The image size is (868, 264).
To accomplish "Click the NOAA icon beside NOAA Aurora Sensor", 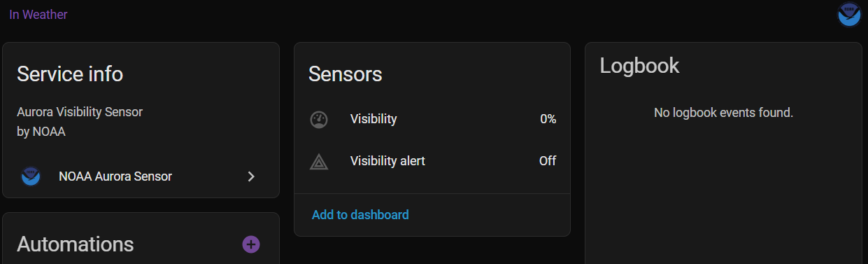I will [x=31, y=176].
